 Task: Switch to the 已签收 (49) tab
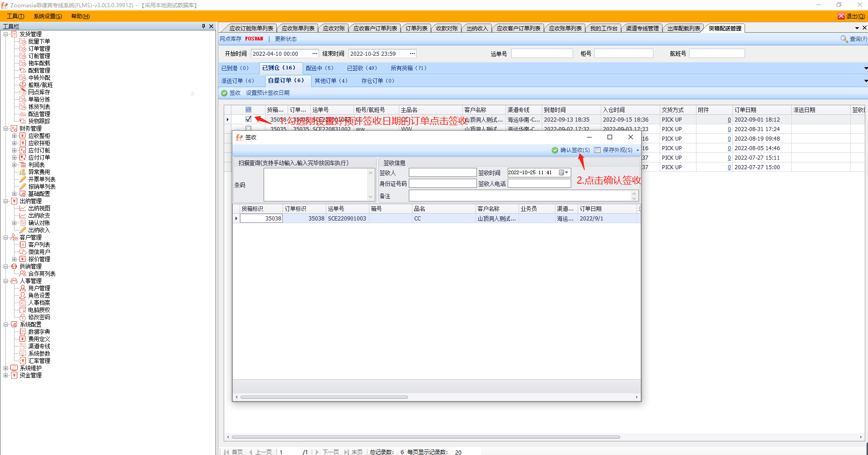point(362,68)
